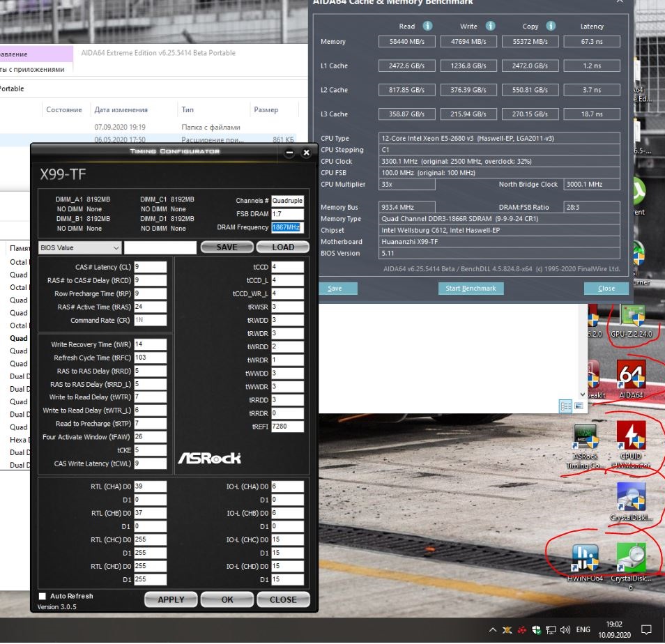Click the Memory Latency value 67.3 ns
665x644 pixels.
click(x=592, y=42)
